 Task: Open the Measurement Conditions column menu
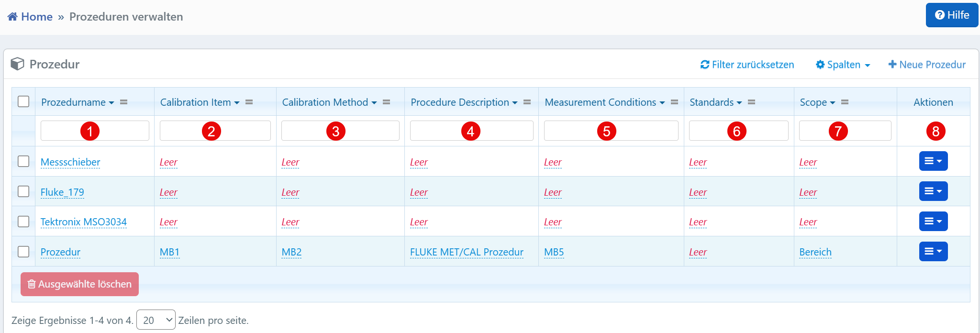click(x=662, y=103)
